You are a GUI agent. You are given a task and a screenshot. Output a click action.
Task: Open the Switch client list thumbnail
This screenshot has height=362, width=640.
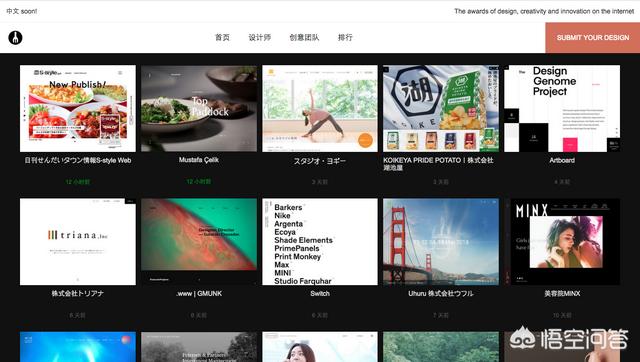click(320, 242)
